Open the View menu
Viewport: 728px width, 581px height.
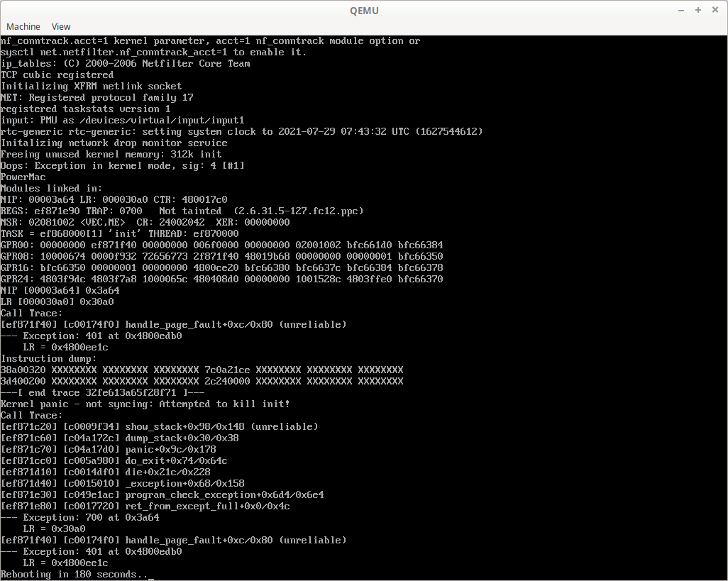[61, 26]
